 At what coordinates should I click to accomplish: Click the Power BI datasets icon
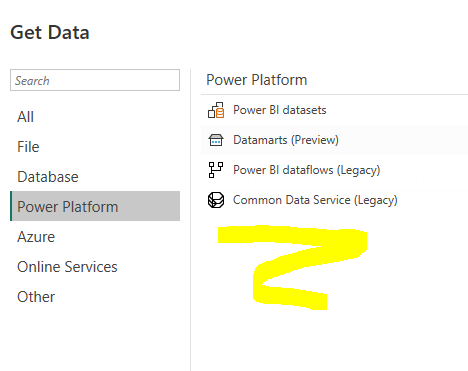216,110
